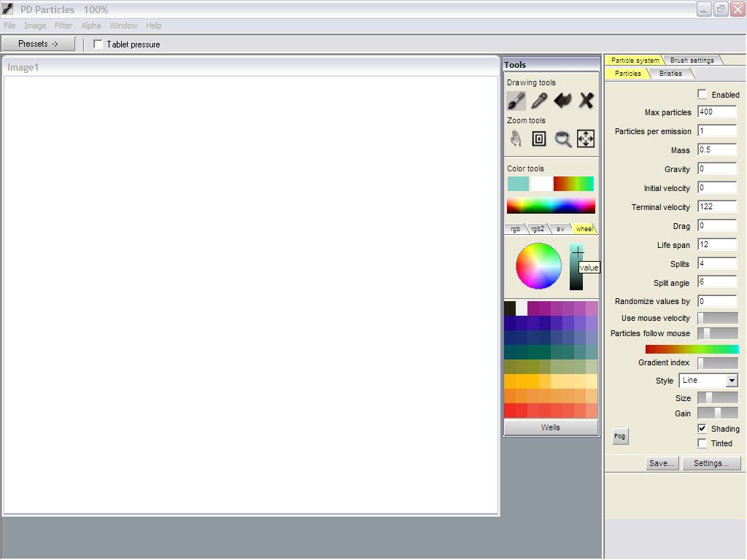Screen dimensions: 747x560
Task: Select the hand pan tool
Action: click(516, 139)
